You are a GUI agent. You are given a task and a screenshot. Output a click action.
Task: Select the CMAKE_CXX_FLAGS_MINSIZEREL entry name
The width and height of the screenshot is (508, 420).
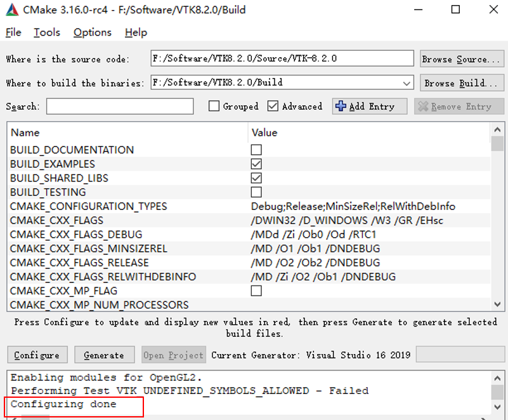[x=88, y=249]
